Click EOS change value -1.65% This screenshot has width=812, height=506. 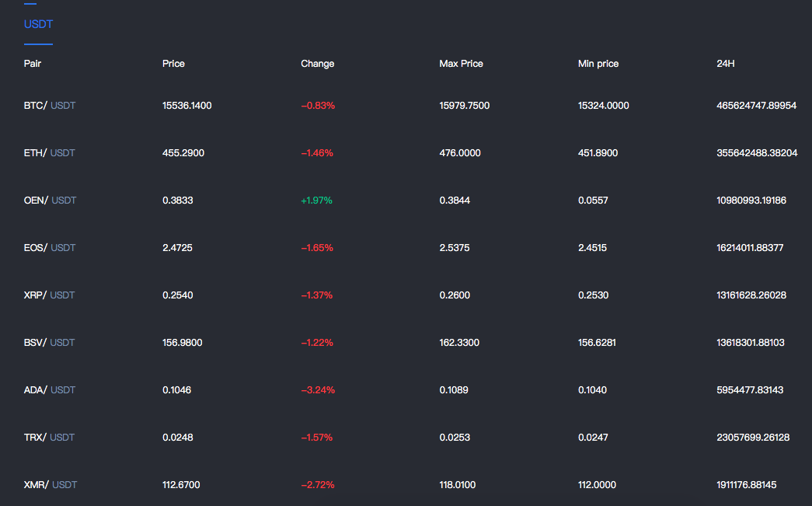pyautogui.click(x=317, y=248)
